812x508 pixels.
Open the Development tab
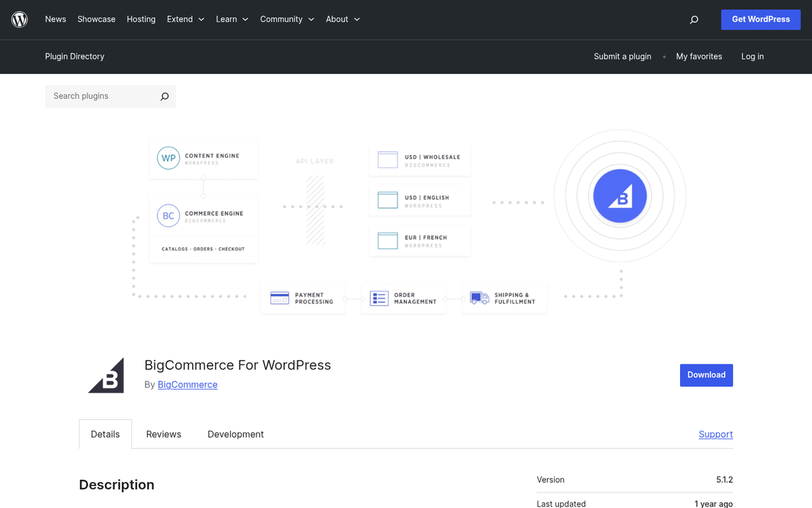point(235,434)
